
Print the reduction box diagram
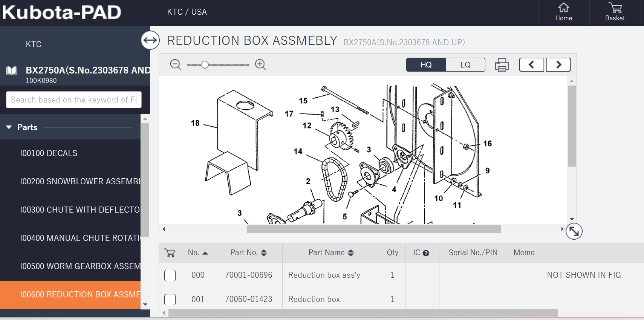(502, 65)
